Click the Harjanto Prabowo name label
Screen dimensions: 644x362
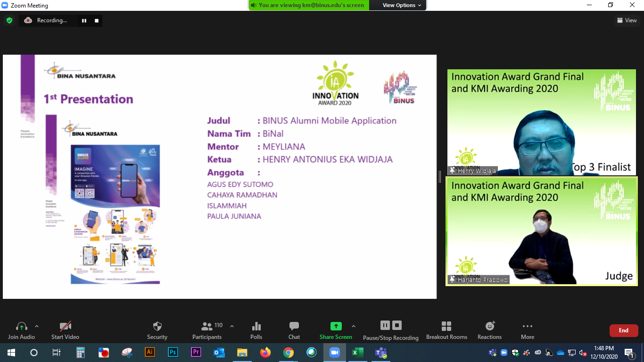click(x=479, y=280)
